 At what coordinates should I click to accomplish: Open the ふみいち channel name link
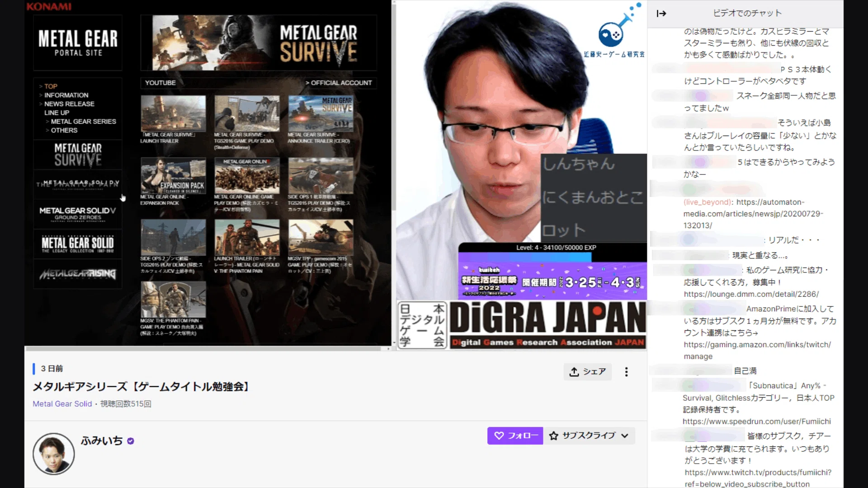coord(102,441)
